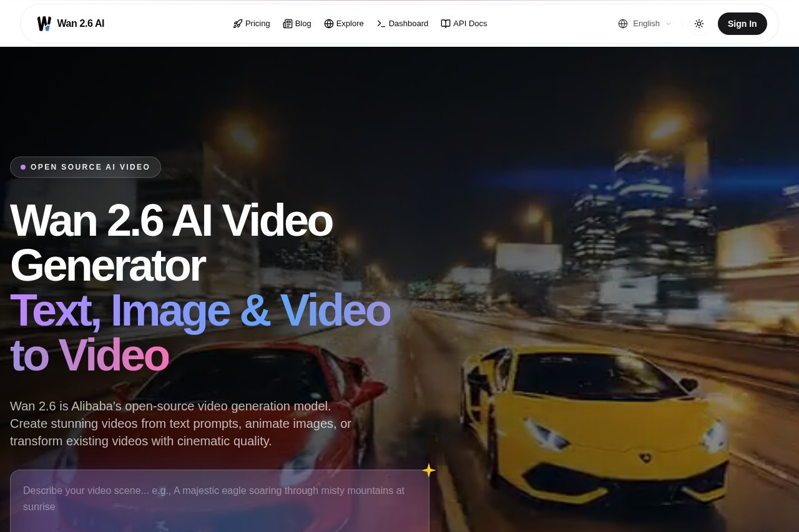Open the chevron next to English
799x532 pixels.
(667, 23)
